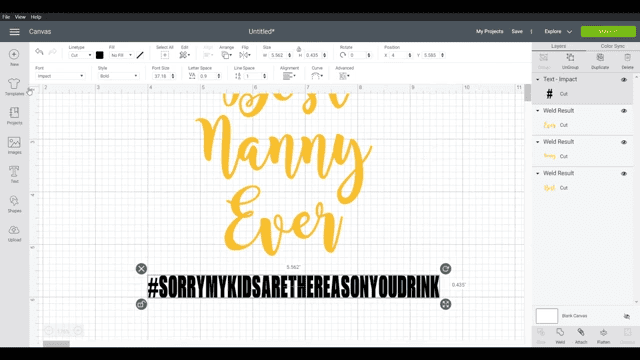
Task: Open the hamburger menu
Action: tap(14, 32)
